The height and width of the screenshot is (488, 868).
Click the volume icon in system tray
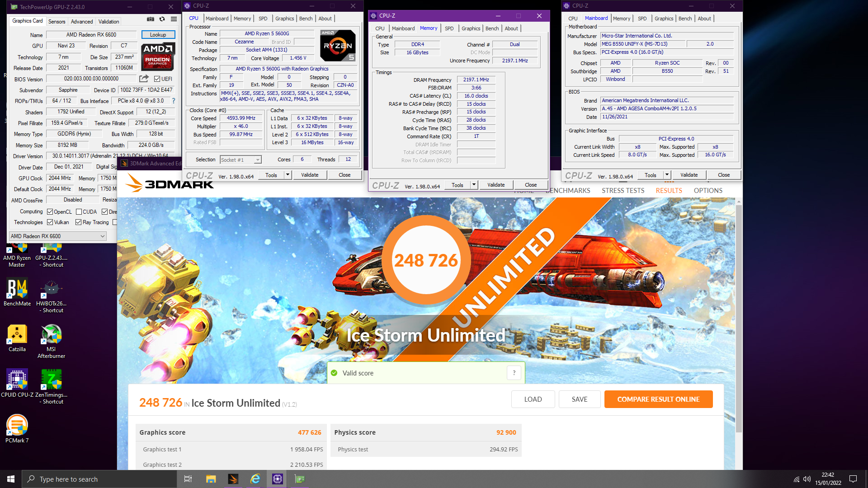point(807,479)
